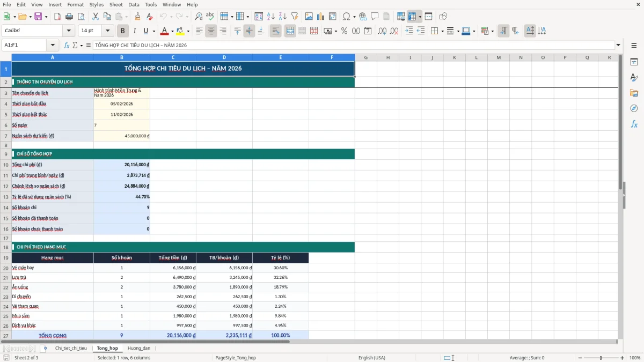Click the Copy icon

[x=107, y=17]
